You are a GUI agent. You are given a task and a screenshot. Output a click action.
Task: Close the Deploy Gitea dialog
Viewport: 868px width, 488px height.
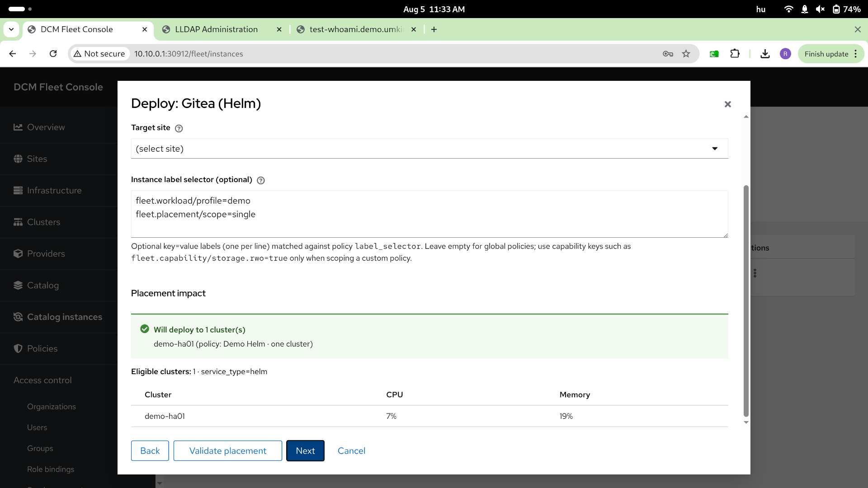pyautogui.click(x=727, y=104)
